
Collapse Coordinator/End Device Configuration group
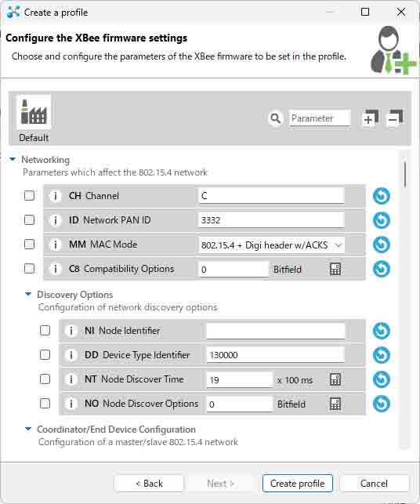tap(28, 429)
